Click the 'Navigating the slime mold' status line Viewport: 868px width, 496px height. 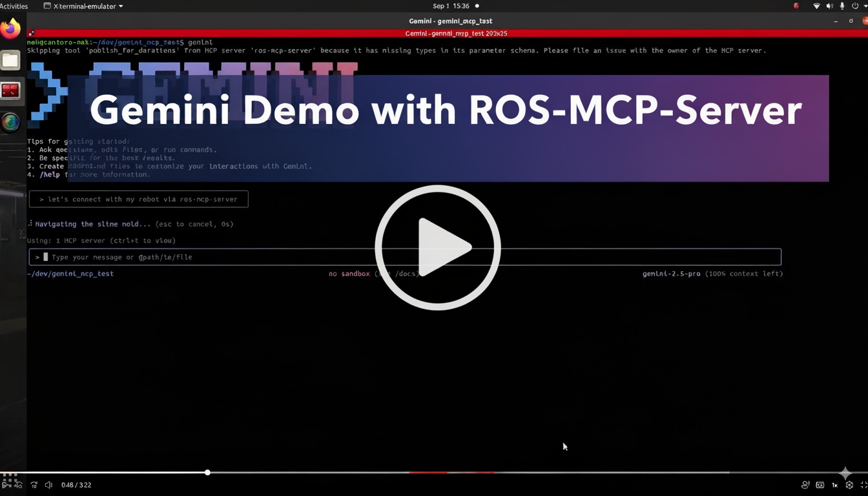(x=130, y=224)
